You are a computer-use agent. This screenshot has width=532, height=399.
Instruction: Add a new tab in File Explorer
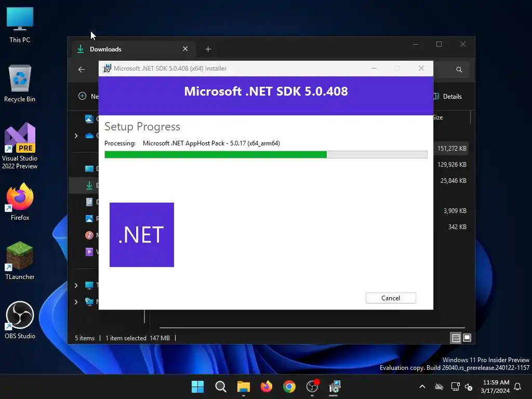pyautogui.click(x=208, y=49)
